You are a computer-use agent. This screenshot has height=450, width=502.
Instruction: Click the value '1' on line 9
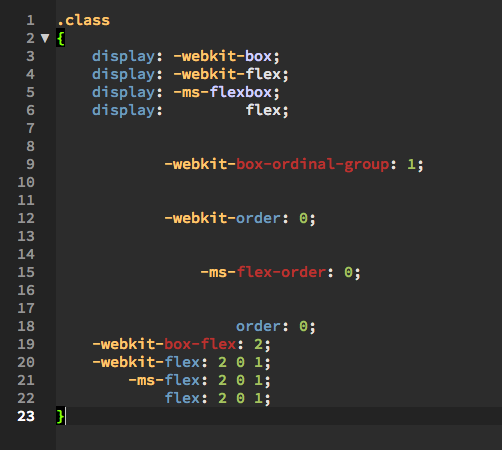point(411,164)
